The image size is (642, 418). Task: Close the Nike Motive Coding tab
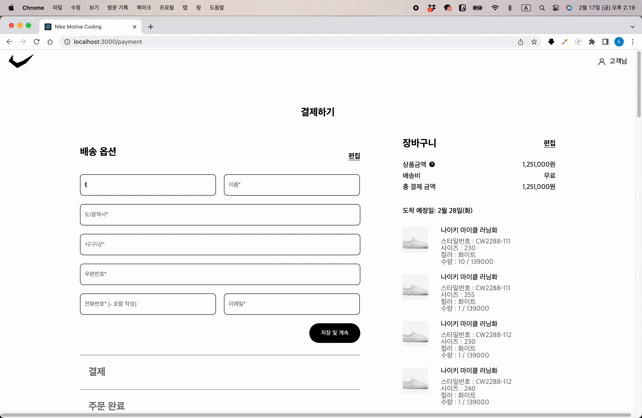coord(134,27)
